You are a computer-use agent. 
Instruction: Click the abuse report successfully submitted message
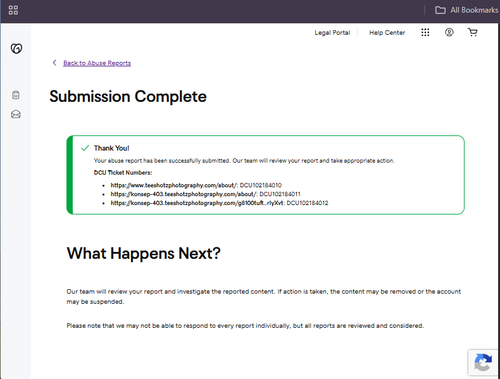coord(244,161)
